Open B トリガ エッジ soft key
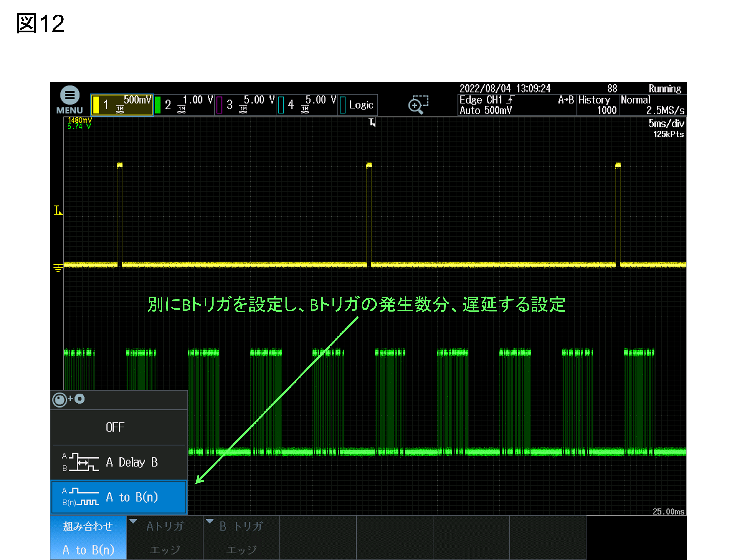The width and height of the screenshot is (730, 560). 241,538
